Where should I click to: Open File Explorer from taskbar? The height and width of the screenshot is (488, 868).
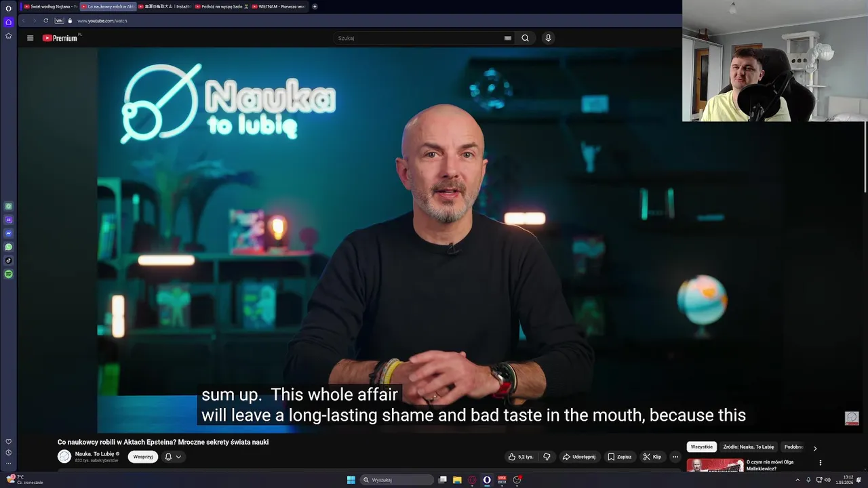[457, 480]
